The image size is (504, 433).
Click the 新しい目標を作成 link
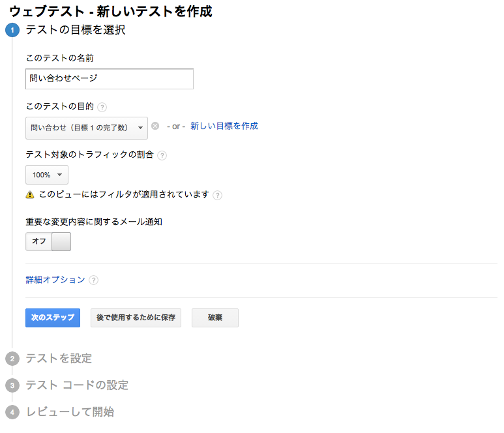[x=224, y=127]
